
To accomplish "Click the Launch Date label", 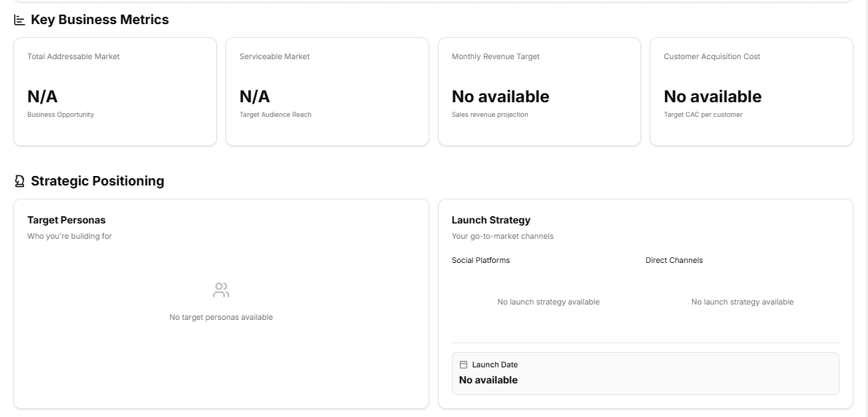I will [x=495, y=364].
